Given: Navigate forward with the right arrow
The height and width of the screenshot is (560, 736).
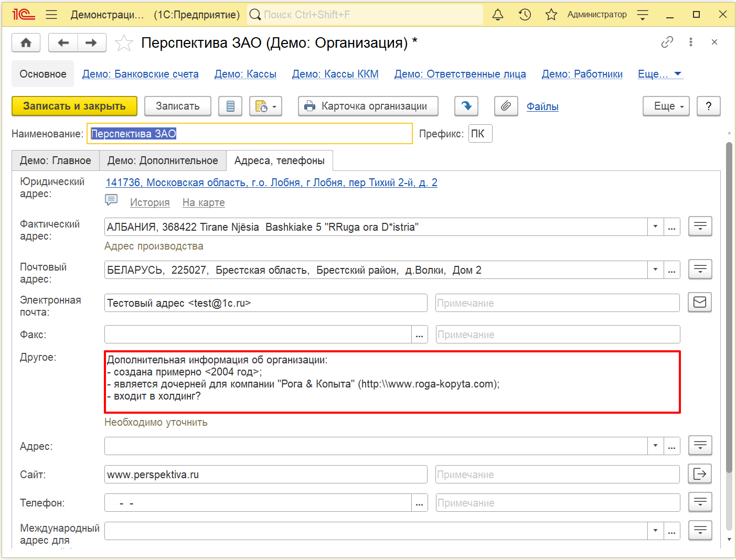Looking at the screenshot, I should pos(92,42).
